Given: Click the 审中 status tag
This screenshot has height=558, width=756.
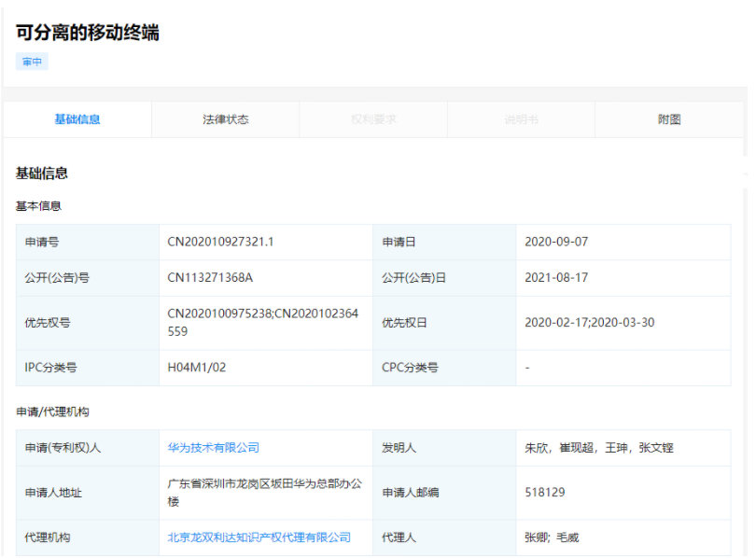Looking at the screenshot, I should (32, 62).
